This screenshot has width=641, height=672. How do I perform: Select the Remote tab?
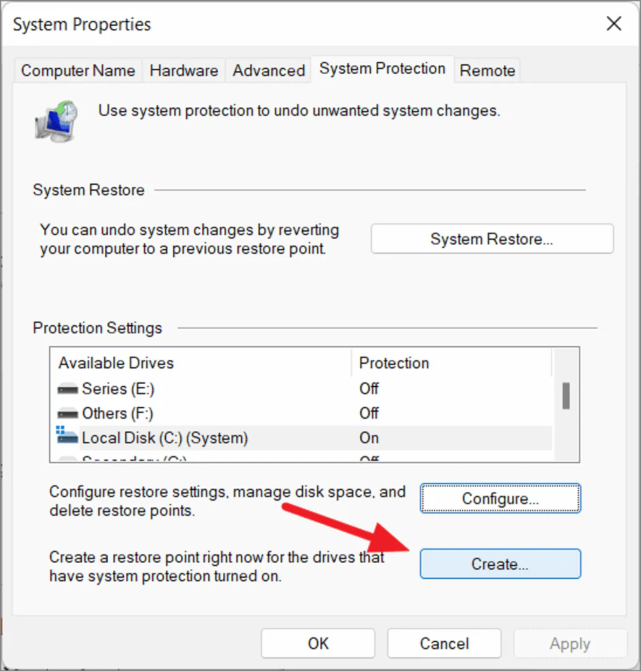coord(487,71)
